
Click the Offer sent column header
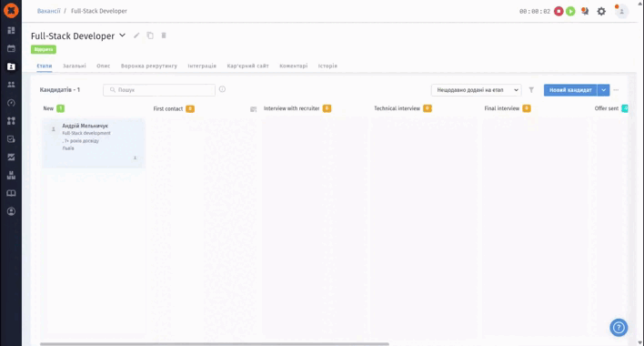607,108
